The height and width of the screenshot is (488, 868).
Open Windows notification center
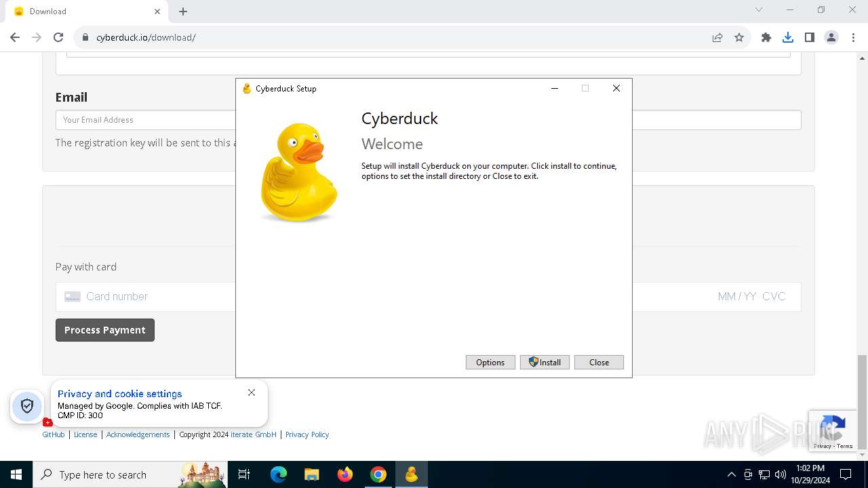pos(846,474)
